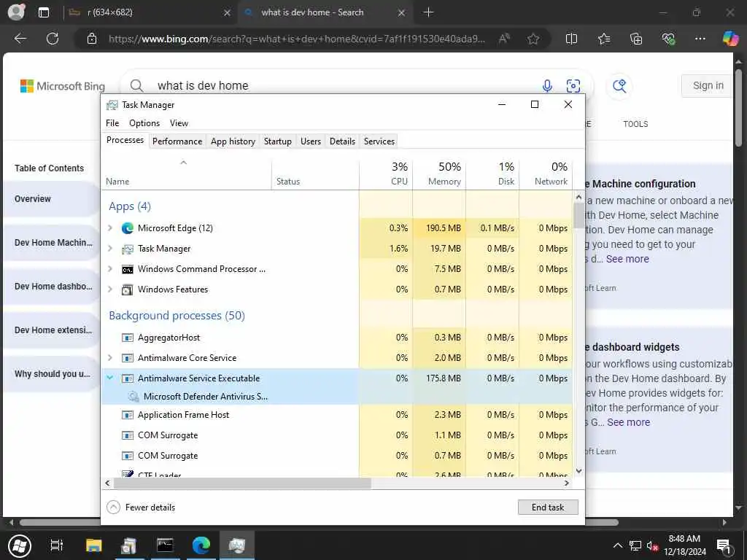Open the Options menu in Task Manager

coord(144,123)
